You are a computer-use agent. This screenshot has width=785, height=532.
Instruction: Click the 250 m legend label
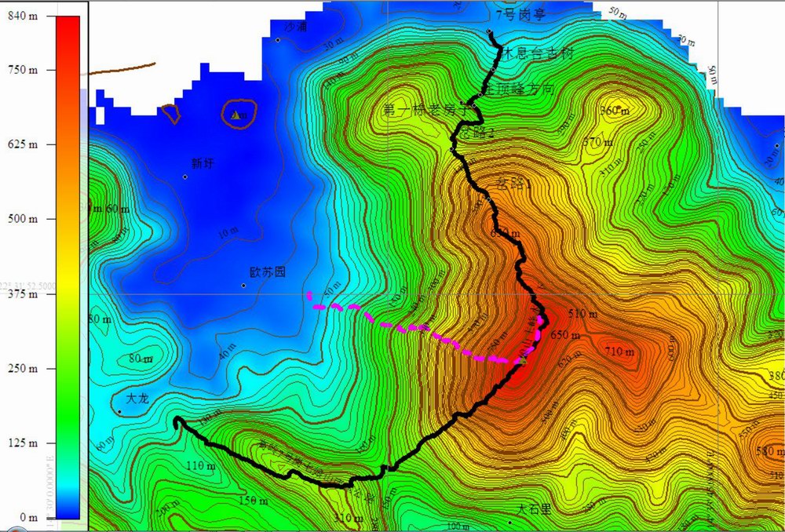point(23,368)
